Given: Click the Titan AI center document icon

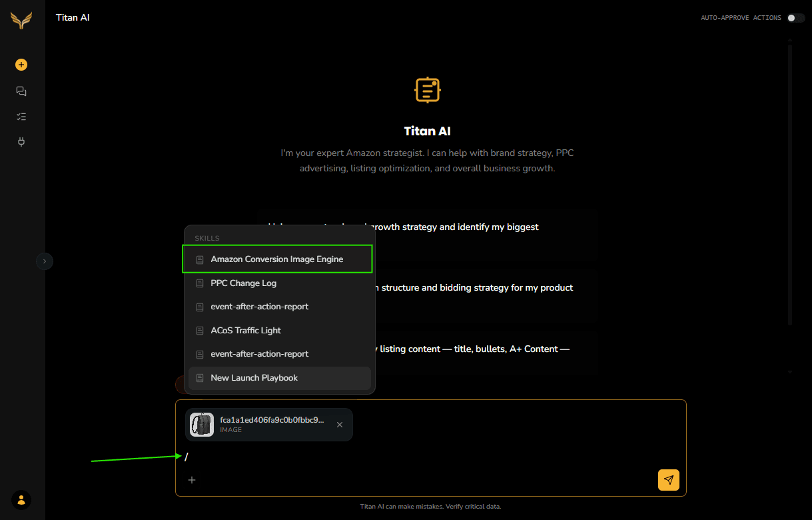Looking at the screenshot, I should tap(428, 90).
